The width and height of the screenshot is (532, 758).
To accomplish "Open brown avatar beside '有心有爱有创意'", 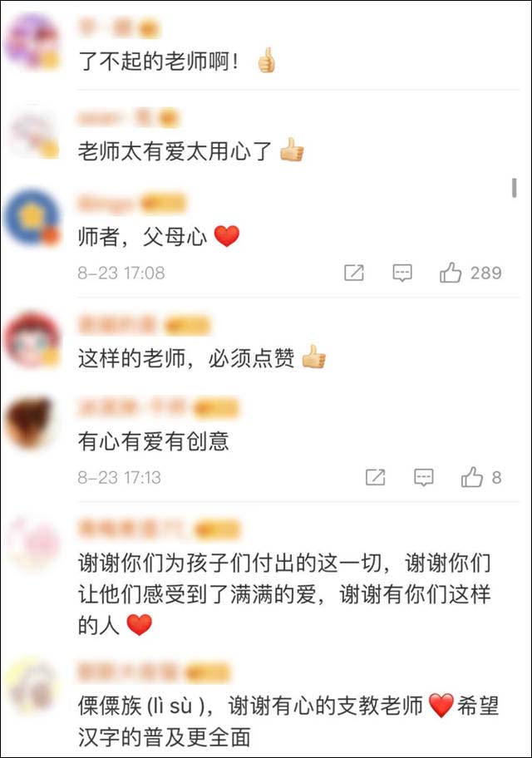I will click(30, 422).
